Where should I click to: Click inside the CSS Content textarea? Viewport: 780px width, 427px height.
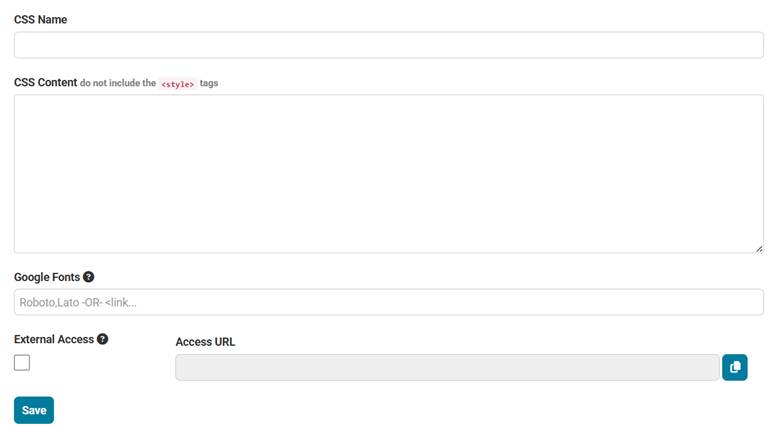(x=389, y=174)
